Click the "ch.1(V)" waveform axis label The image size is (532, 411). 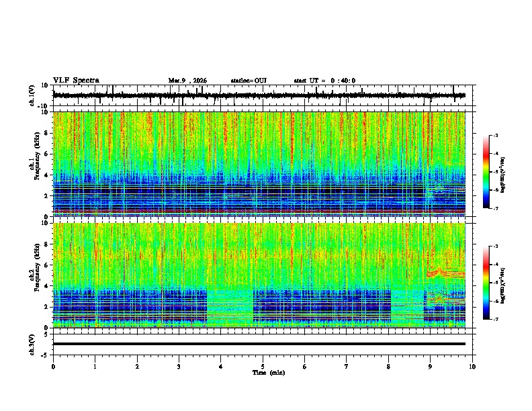32,95
